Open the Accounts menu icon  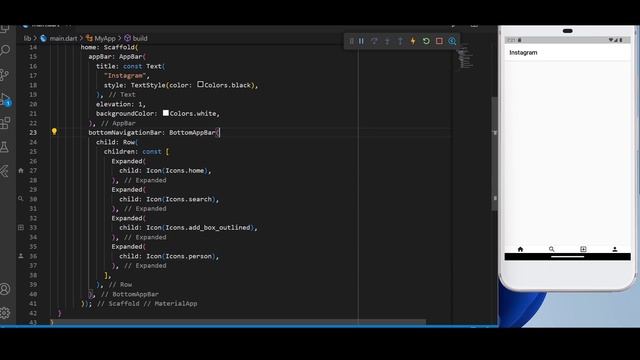pos(5,289)
